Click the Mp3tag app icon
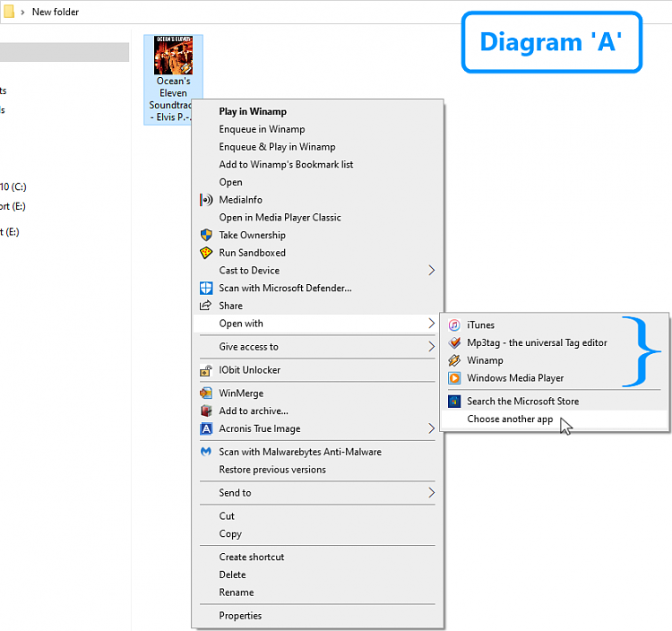Viewport: 672px width, 631px height. coord(454,342)
